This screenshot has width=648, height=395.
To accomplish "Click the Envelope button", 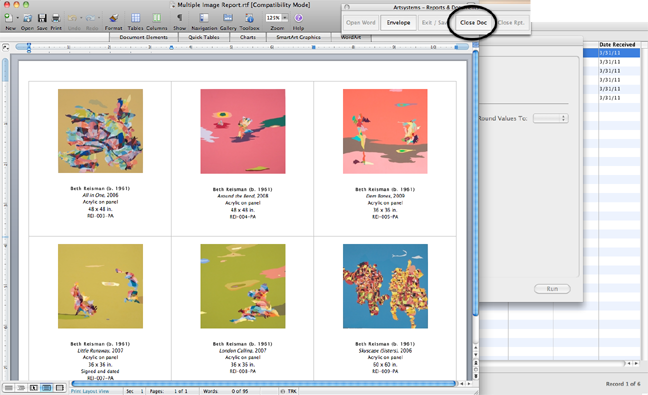I will [398, 23].
